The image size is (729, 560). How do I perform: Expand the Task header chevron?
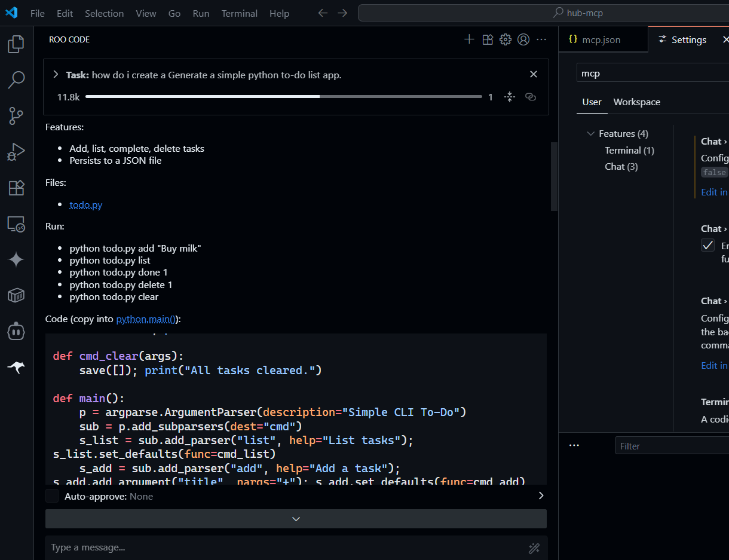pyautogui.click(x=56, y=75)
